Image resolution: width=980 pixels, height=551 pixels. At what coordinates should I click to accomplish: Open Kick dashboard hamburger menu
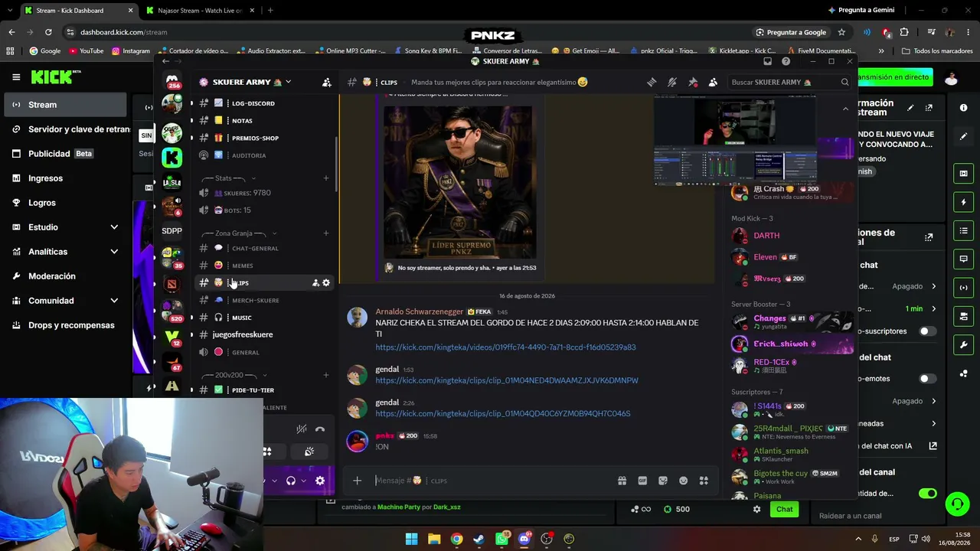pyautogui.click(x=16, y=77)
